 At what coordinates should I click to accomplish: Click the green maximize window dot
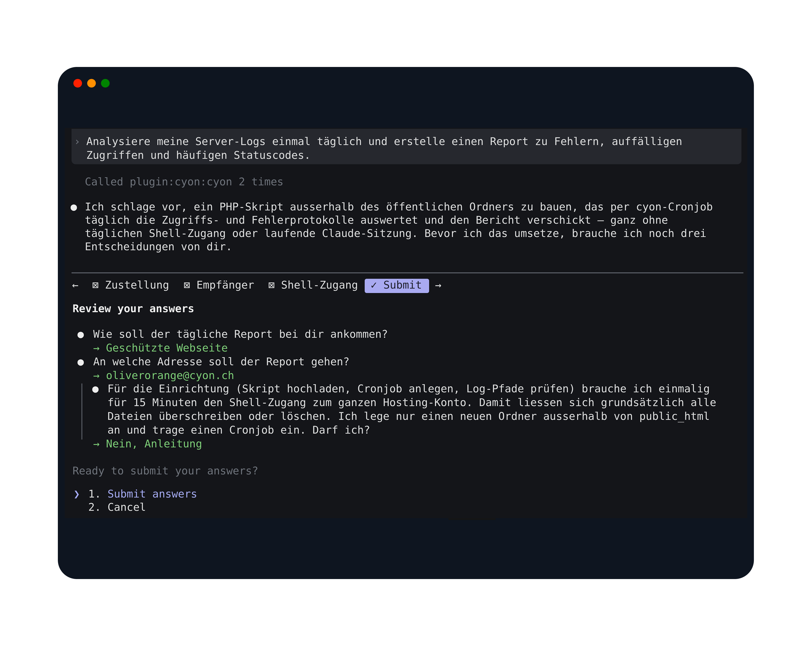[106, 83]
